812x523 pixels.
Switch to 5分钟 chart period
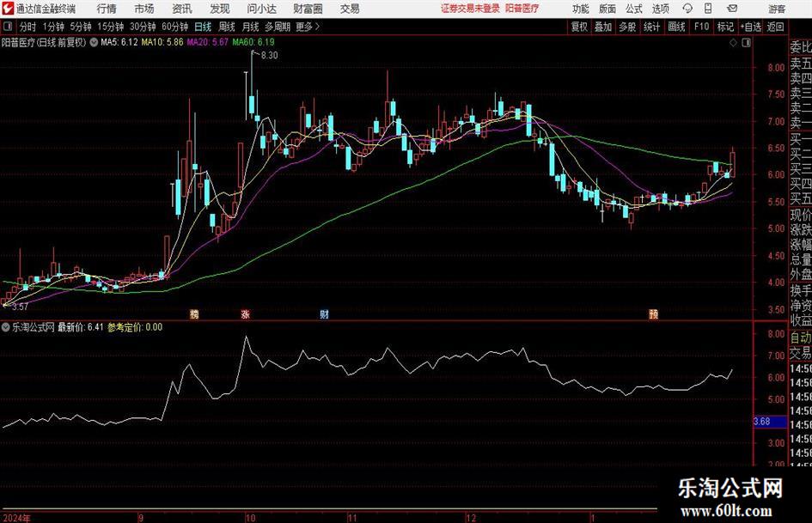click(80, 27)
